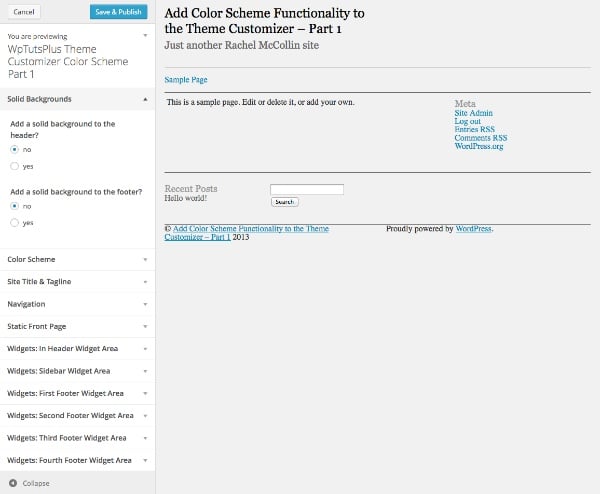Viewport: 600px width, 494px height.
Task: Click the Cancel button
Action: [24, 12]
